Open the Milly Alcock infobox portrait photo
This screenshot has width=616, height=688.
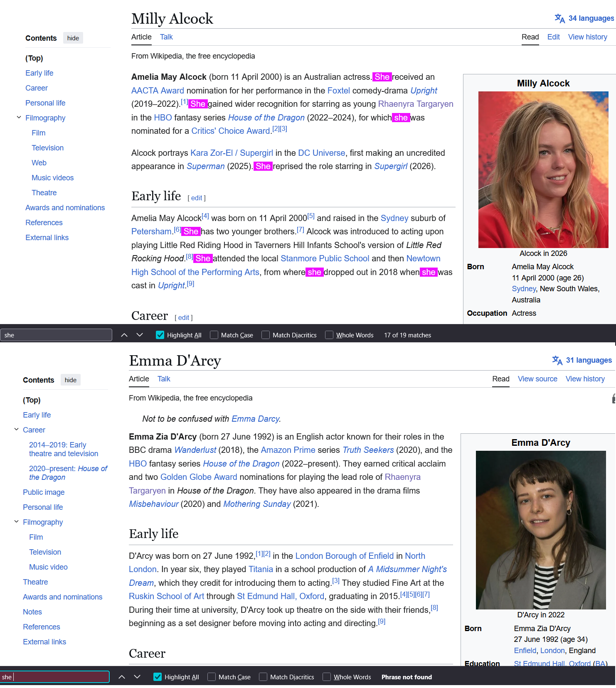[543, 170]
